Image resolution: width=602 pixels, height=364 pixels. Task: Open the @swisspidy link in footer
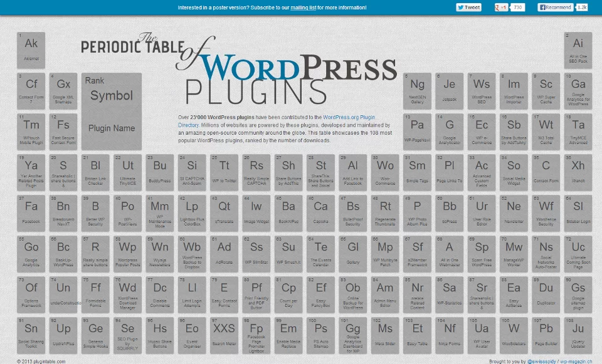pyautogui.click(x=541, y=361)
